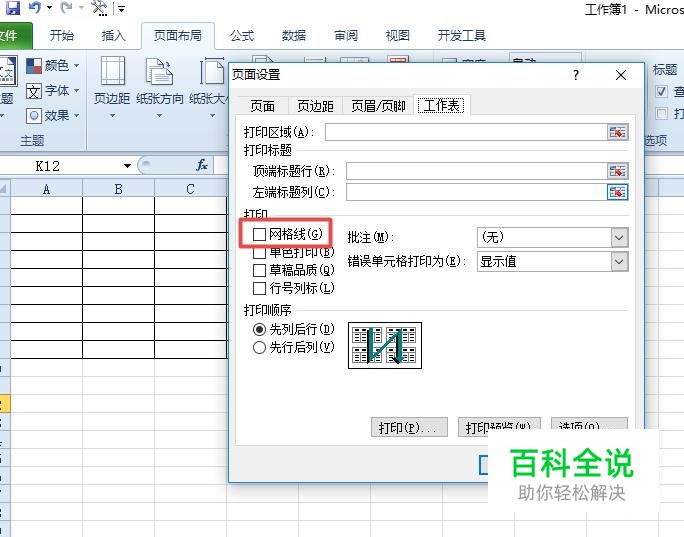Toggle the 草稿品质 checkbox

coord(259,270)
